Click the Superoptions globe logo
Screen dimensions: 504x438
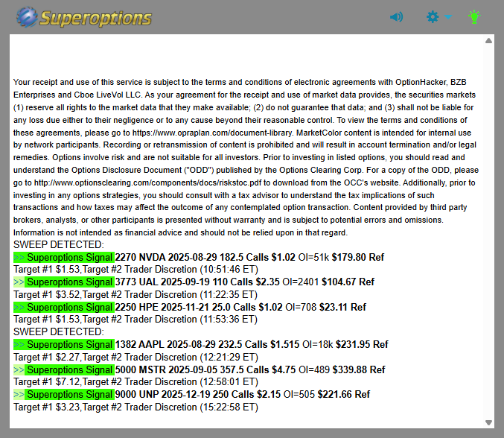[27, 17]
